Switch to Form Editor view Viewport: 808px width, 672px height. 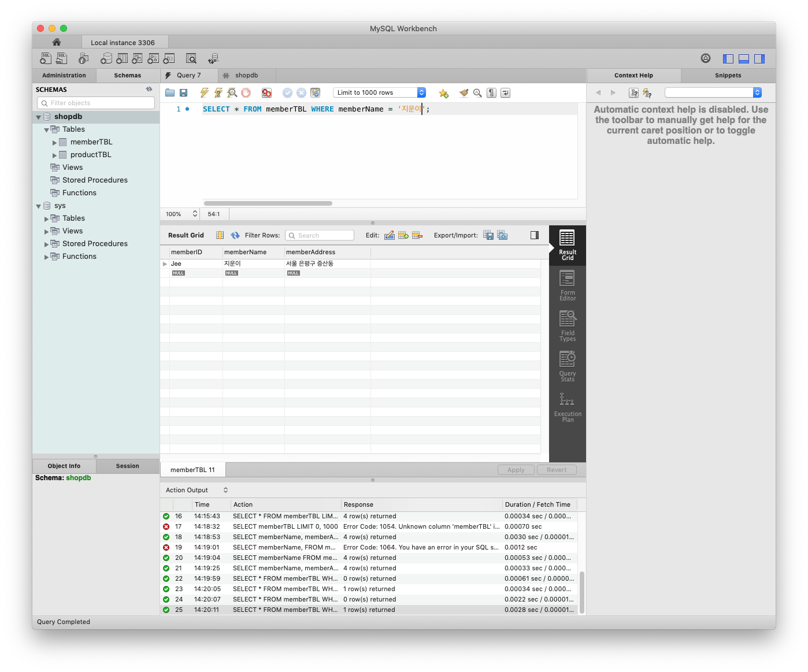click(568, 285)
